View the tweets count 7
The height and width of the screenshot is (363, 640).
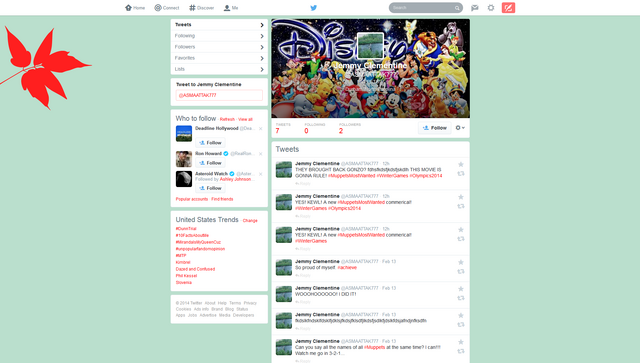[x=278, y=131]
